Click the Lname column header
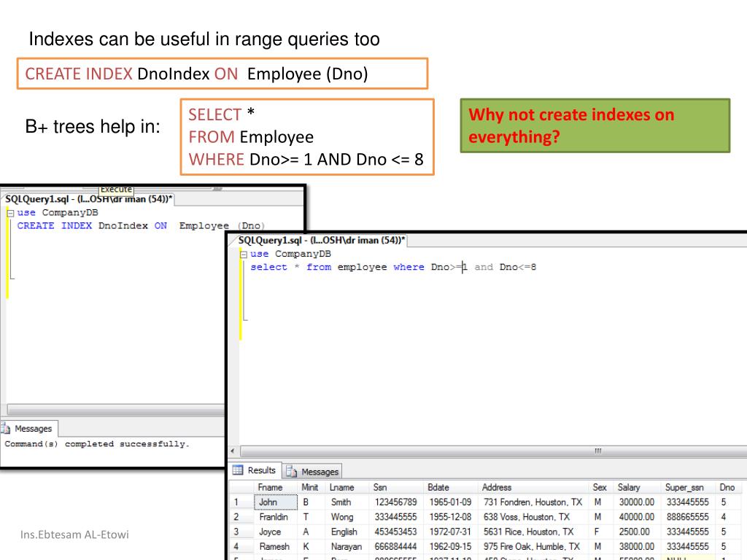The width and height of the screenshot is (747, 560). pyautogui.click(x=347, y=487)
